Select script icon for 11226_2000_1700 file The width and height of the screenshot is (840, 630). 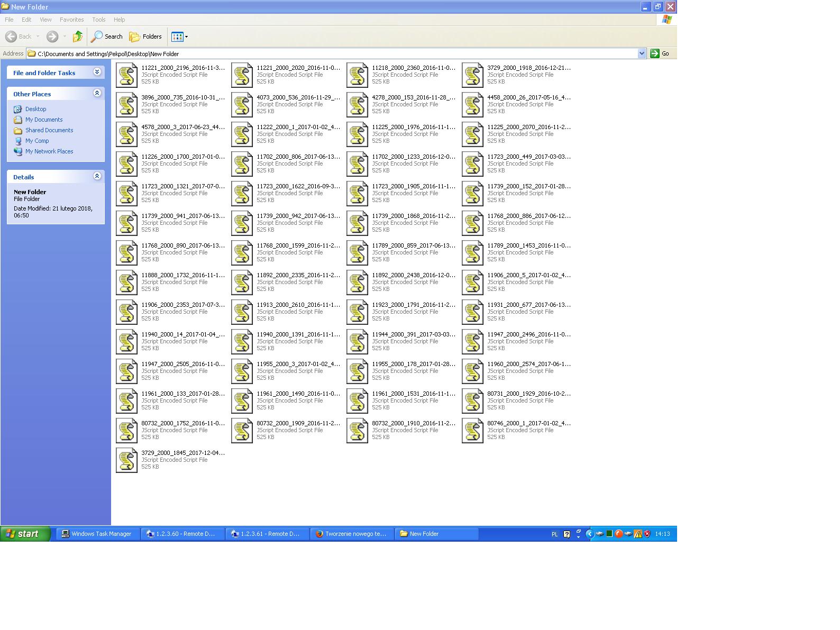point(126,164)
